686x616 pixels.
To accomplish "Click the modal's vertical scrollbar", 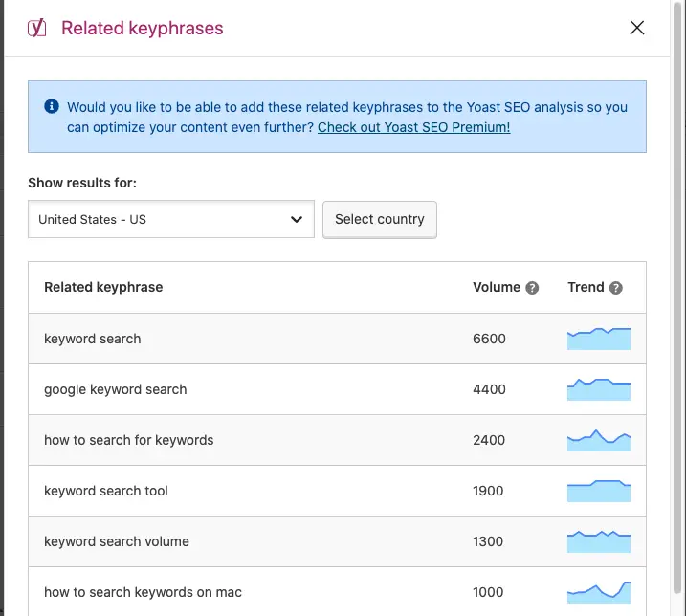I will (x=678, y=297).
